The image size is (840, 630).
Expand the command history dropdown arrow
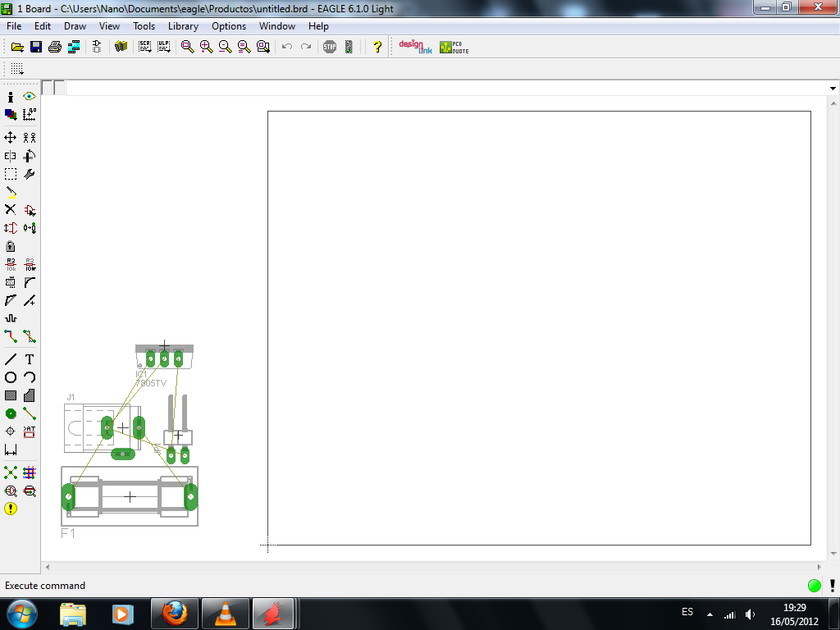833,89
